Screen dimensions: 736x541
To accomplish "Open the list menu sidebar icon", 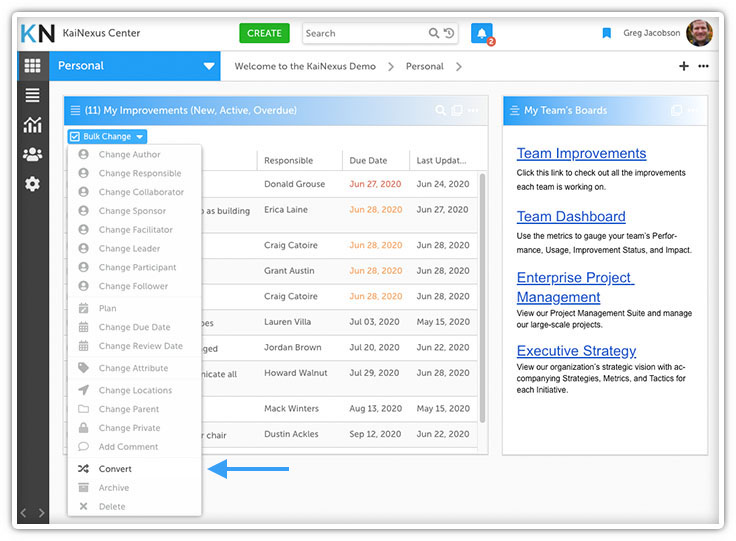I will [32, 95].
